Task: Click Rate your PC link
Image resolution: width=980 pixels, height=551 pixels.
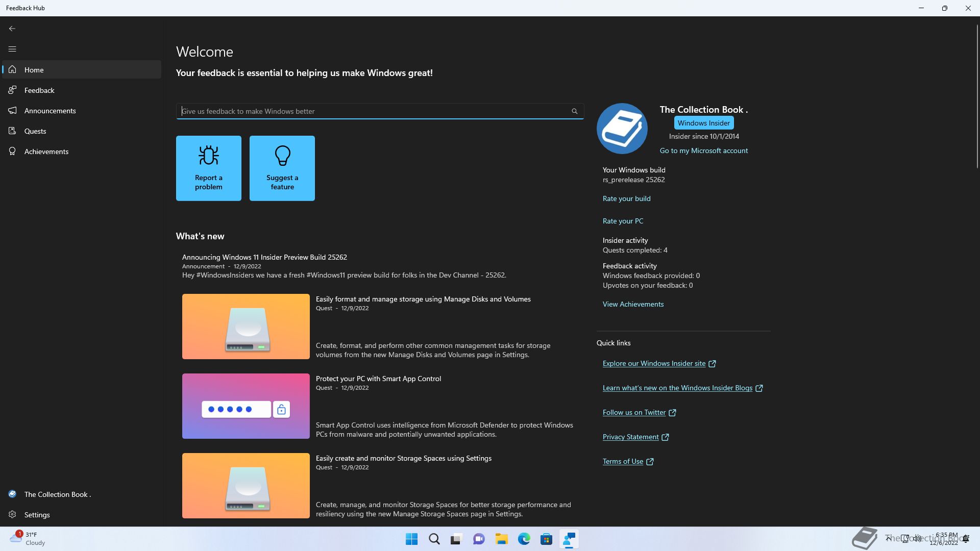Action: point(623,221)
